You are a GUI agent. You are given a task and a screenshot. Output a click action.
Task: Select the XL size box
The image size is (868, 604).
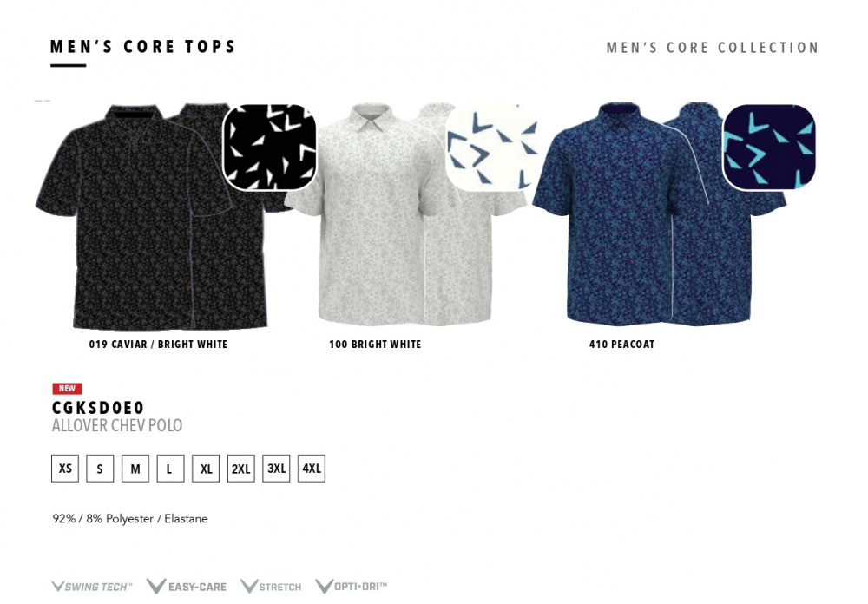coord(206,469)
